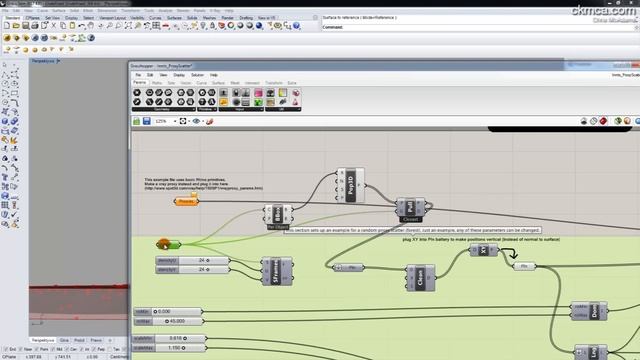Click the pink panel component icon in Params ribbon

pyautogui.click(x=258, y=93)
